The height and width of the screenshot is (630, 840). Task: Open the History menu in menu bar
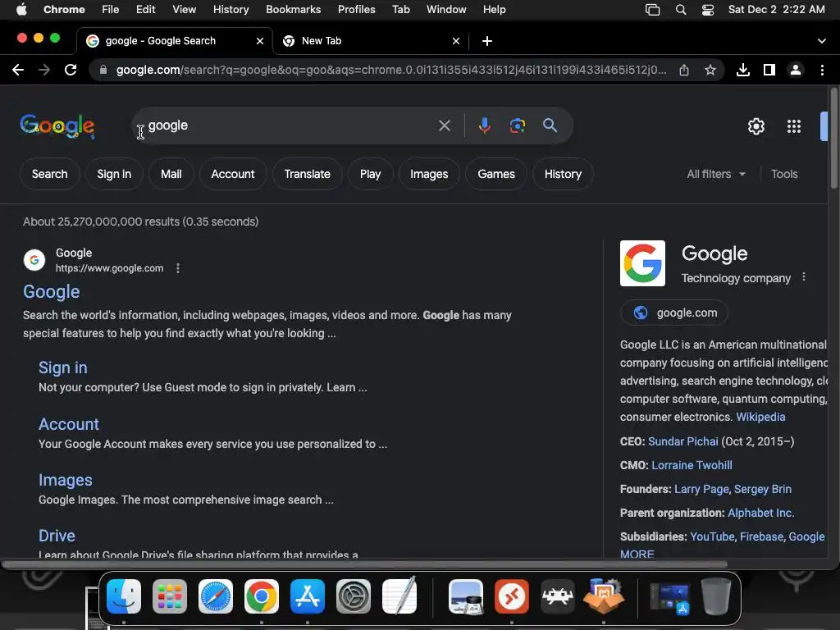[x=231, y=10]
